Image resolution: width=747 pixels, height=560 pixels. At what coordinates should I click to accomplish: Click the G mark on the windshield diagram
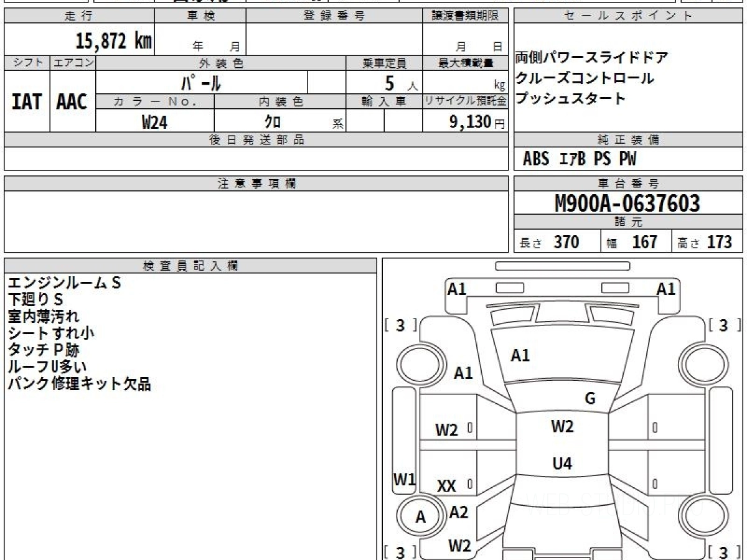pyautogui.click(x=590, y=398)
